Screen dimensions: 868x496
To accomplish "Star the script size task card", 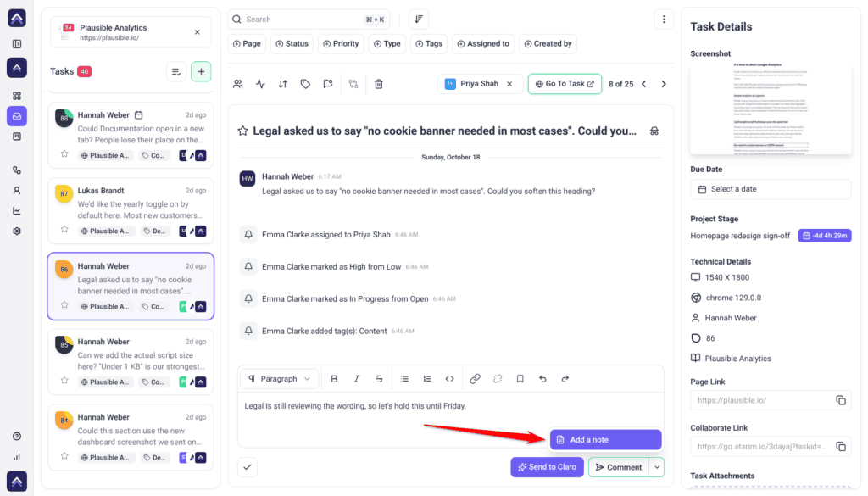I will point(64,381).
